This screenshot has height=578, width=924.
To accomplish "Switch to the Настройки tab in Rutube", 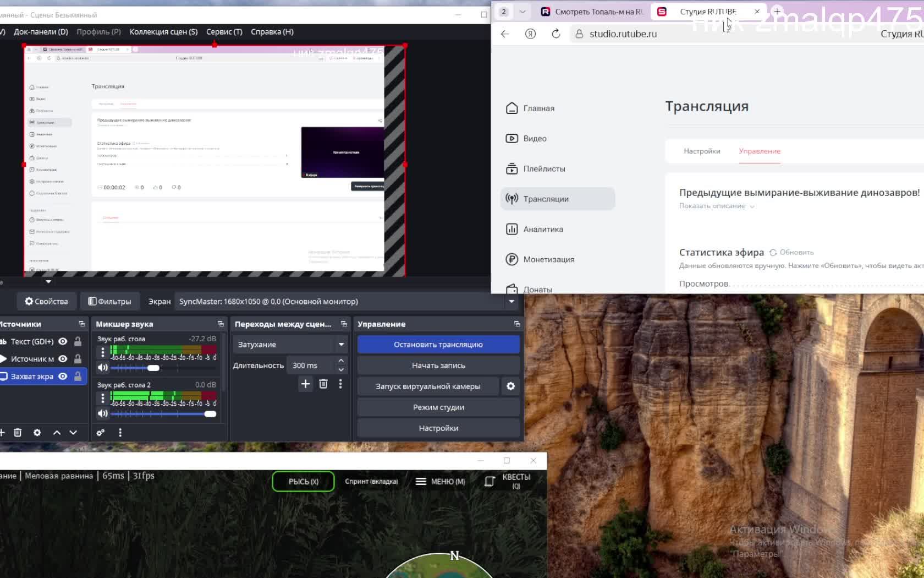I will click(x=702, y=151).
